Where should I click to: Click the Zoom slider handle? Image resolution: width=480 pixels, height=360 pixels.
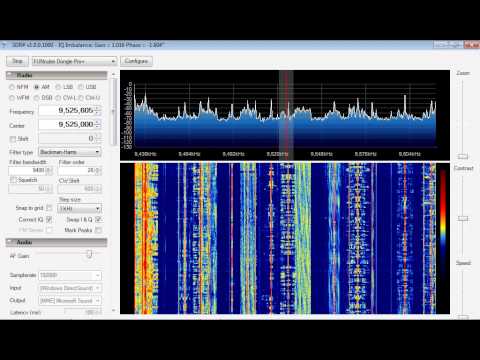pyautogui.click(x=463, y=156)
